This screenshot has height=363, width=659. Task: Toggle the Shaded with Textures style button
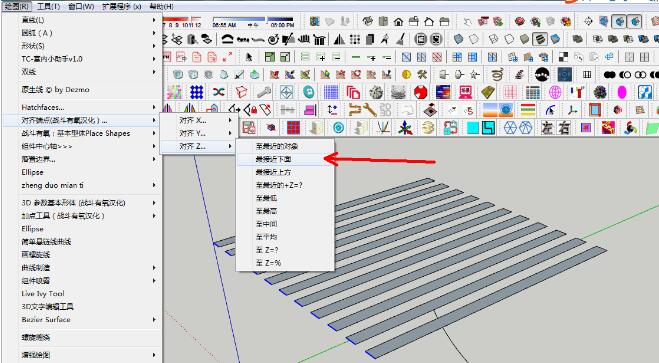(x=540, y=39)
